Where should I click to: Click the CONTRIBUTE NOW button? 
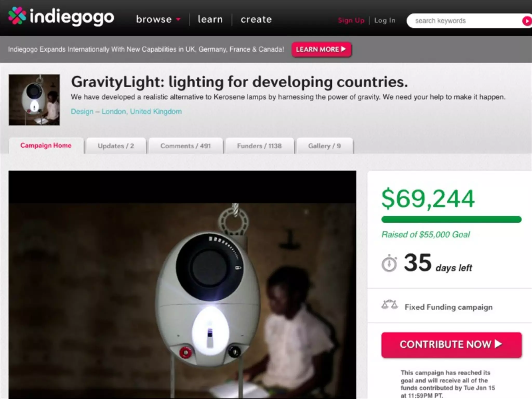(x=451, y=345)
